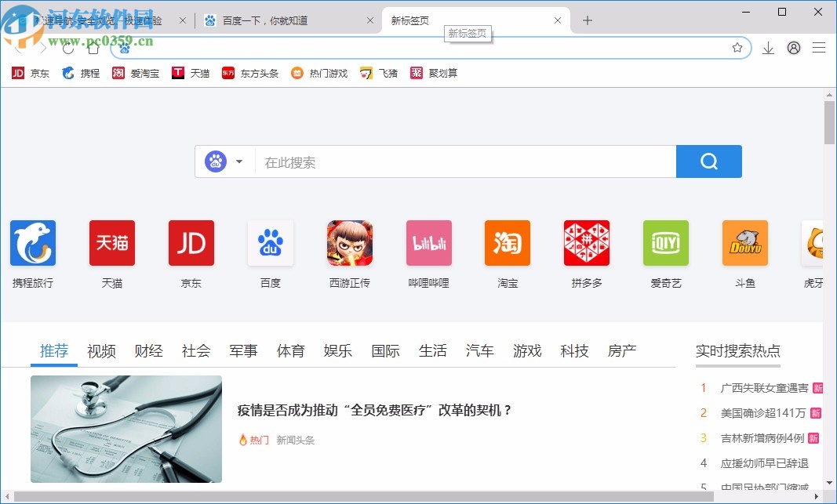Open 哔哩哔哩 from the quick launch icons

(x=428, y=243)
